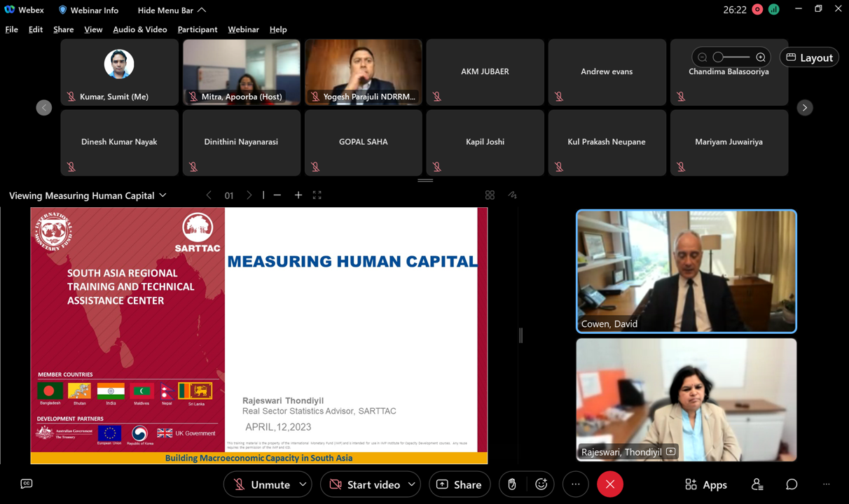Zoom in the shared content
849x504 pixels.
(x=298, y=195)
